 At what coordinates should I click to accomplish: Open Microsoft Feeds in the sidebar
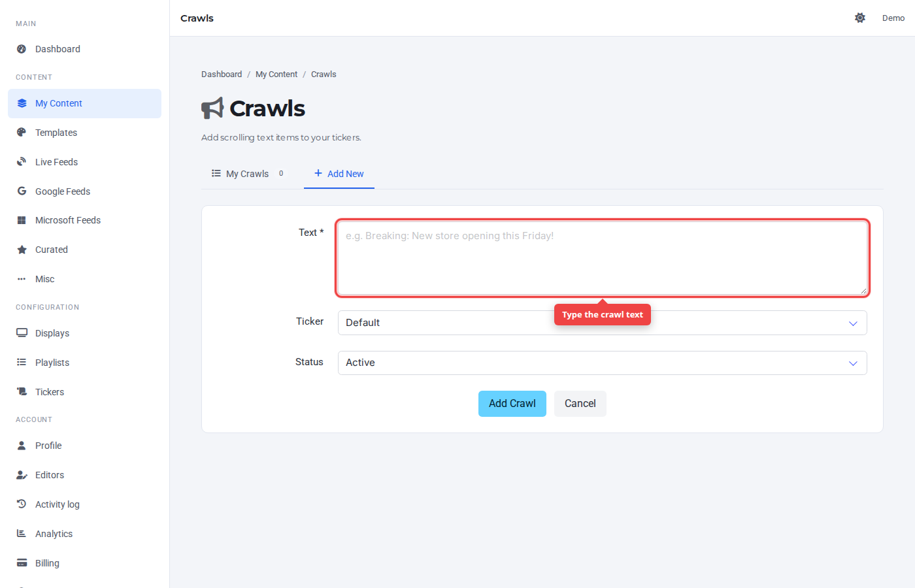[85, 220]
